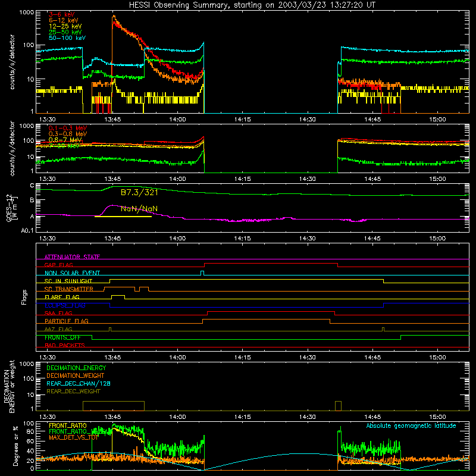Viewport: 476px width, 476px height.
Task: Click the DECIMATION_ENERGY legend label
Action: [76, 368]
